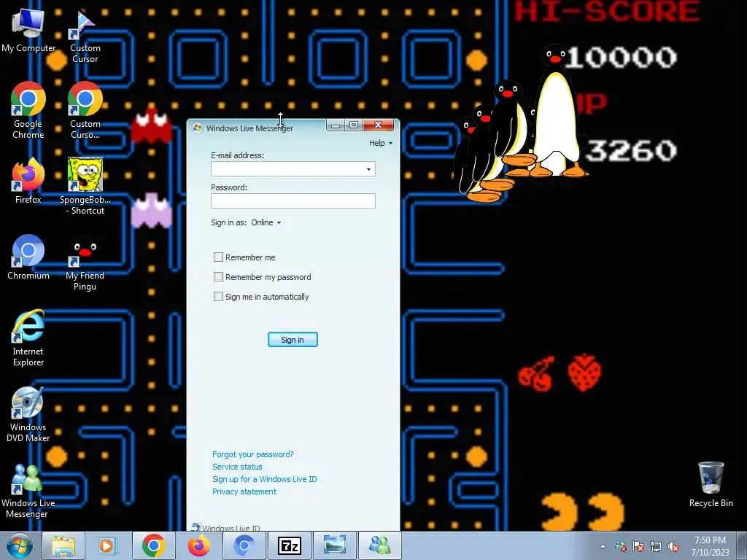Image resolution: width=747 pixels, height=560 pixels.
Task: Open the Help menu in Messenger
Action: click(x=381, y=143)
